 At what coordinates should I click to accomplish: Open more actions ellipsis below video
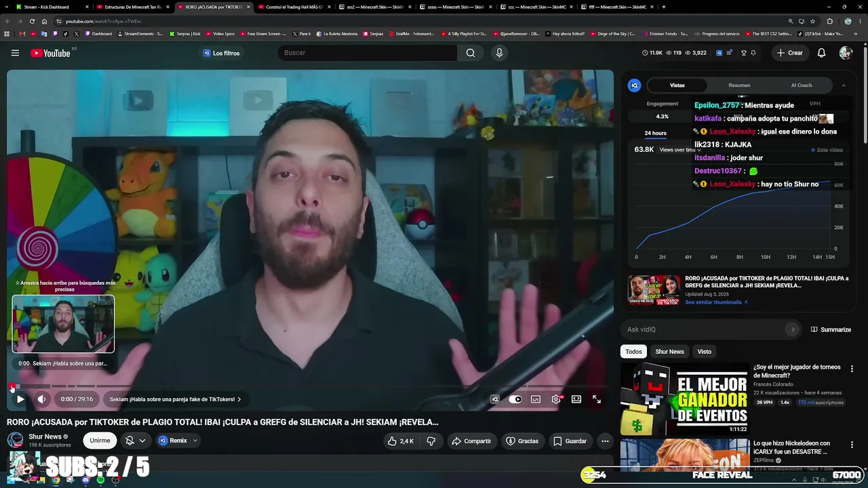605,441
